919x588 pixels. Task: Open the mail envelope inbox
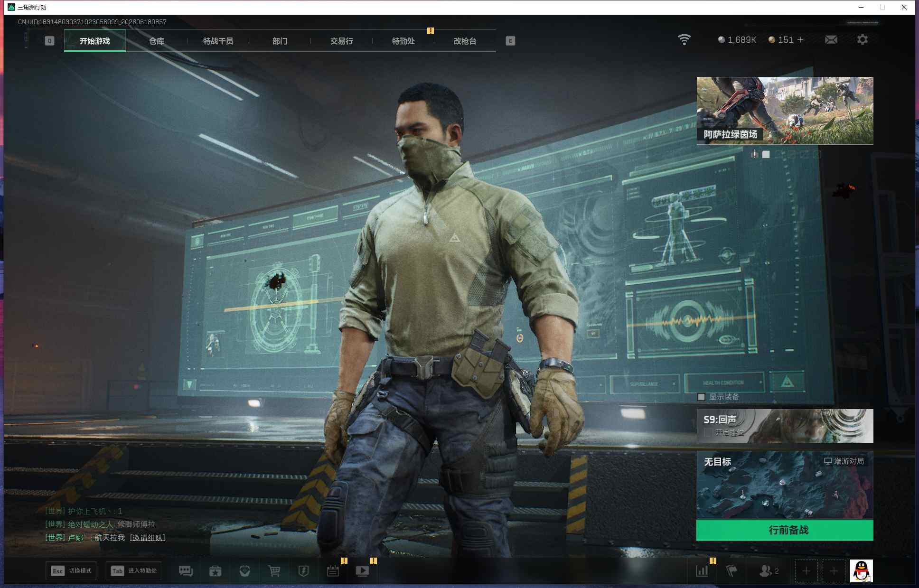point(831,40)
